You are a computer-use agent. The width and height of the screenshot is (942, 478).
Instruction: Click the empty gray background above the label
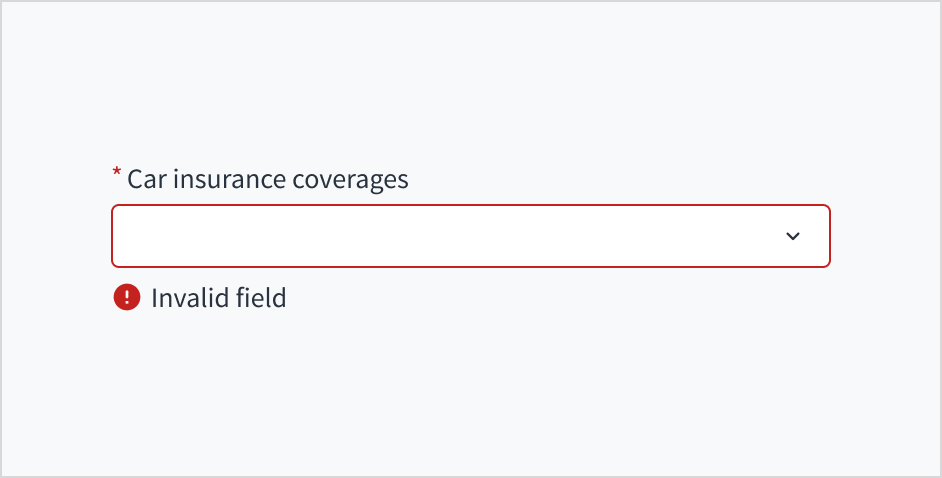pyautogui.click(x=470, y=80)
